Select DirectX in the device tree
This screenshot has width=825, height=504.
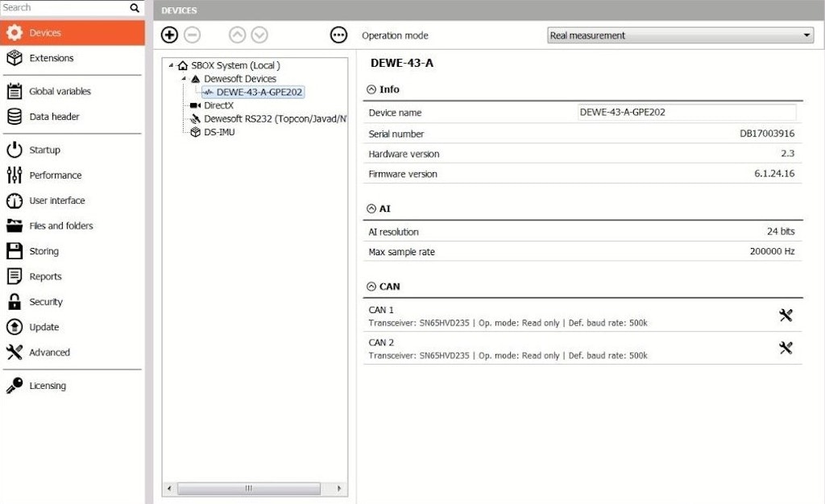coord(218,105)
